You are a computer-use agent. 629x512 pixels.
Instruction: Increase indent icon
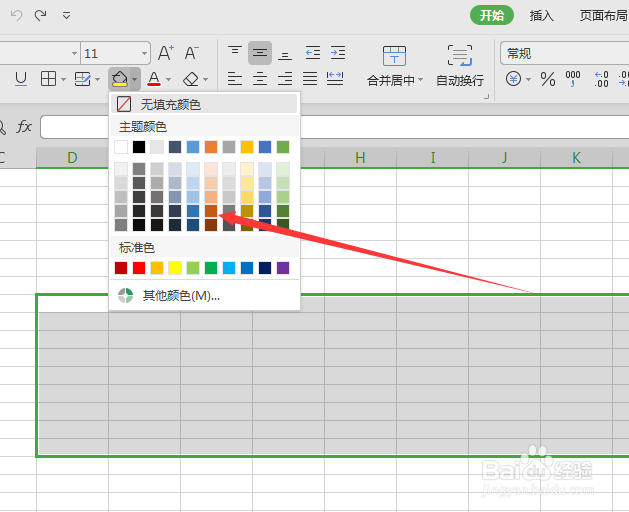point(338,53)
